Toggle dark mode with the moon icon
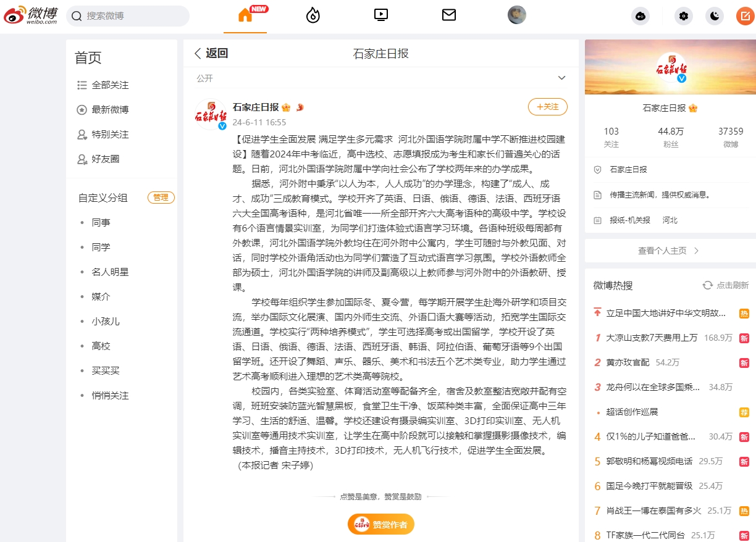The image size is (756, 542). pos(715,16)
